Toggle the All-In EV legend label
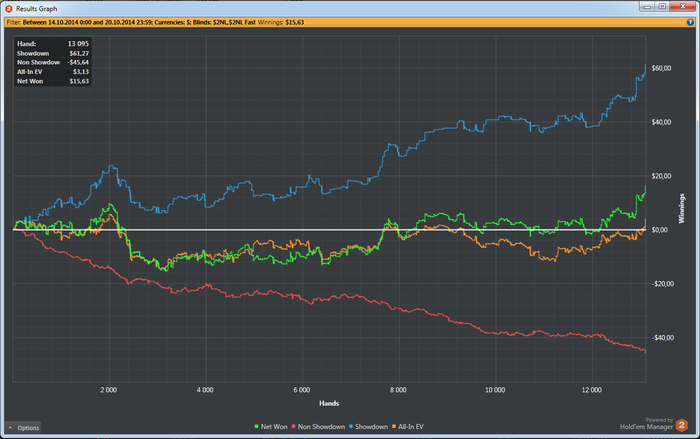Viewport: 700px width, 439px height. (x=411, y=426)
